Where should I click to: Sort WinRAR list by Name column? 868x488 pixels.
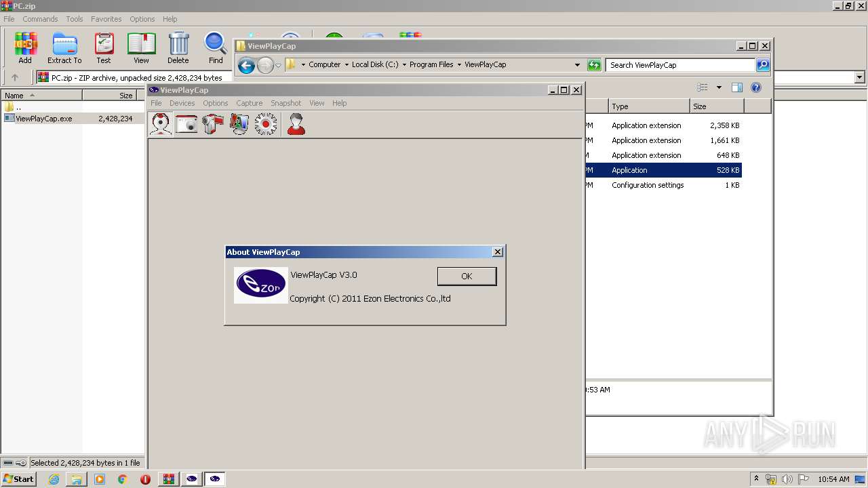[x=41, y=96]
